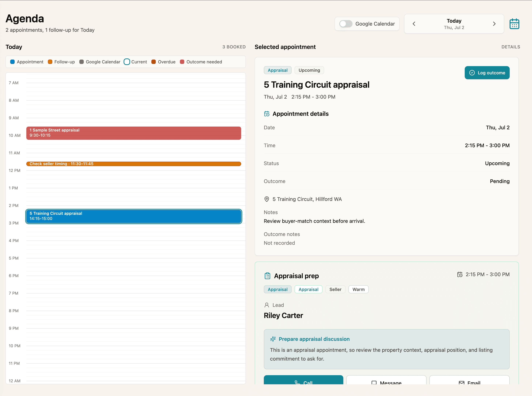Click the Upcoming status tag

(309, 70)
